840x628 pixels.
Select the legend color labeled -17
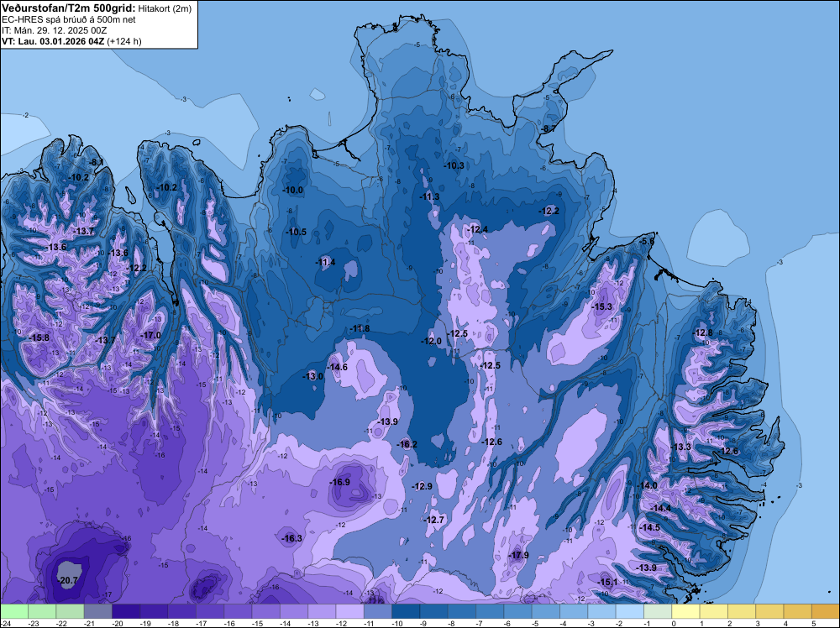pyautogui.click(x=210, y=611)
